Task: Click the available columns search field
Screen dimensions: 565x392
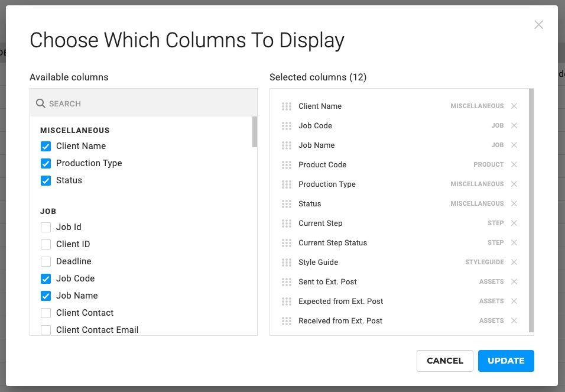Action: pos(148,103)
